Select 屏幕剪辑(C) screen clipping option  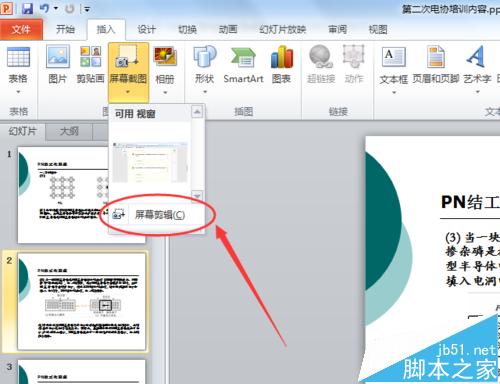pyautogui.click(x=156, y=215)
